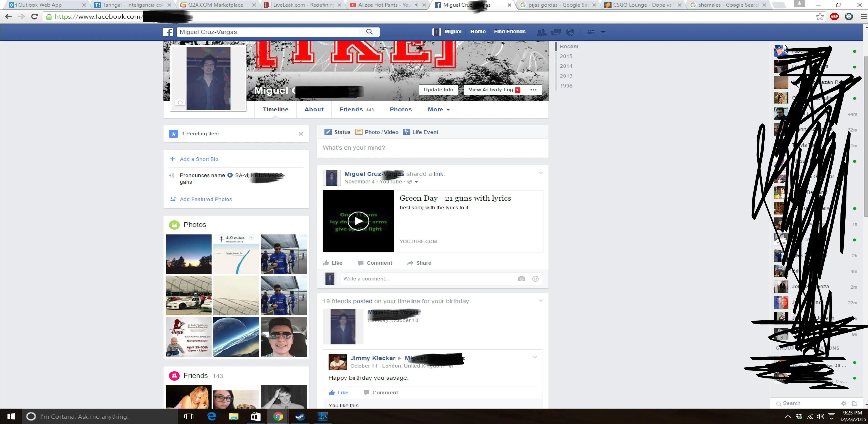Image resolution: width=868 pixels, height=424 pixels.
Task: Open the Hope flyer photo thumbnail
Action: pos(188,337)
